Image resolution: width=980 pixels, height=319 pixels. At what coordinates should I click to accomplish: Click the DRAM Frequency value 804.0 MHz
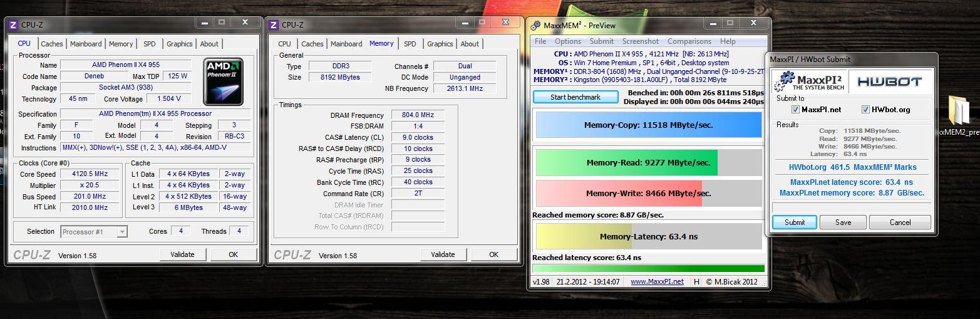(x=418, y=115)
